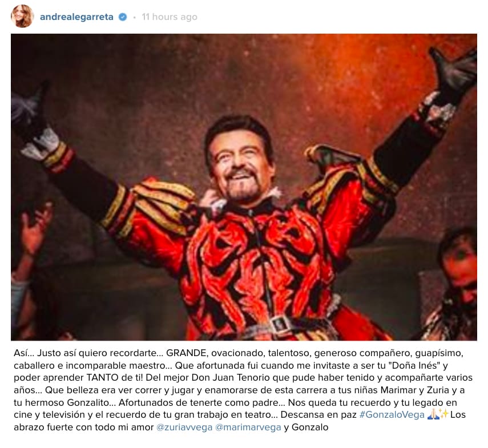Click the blue verified badge icon
This screenshot has width=488, height=448.
[x=123, y=17]
